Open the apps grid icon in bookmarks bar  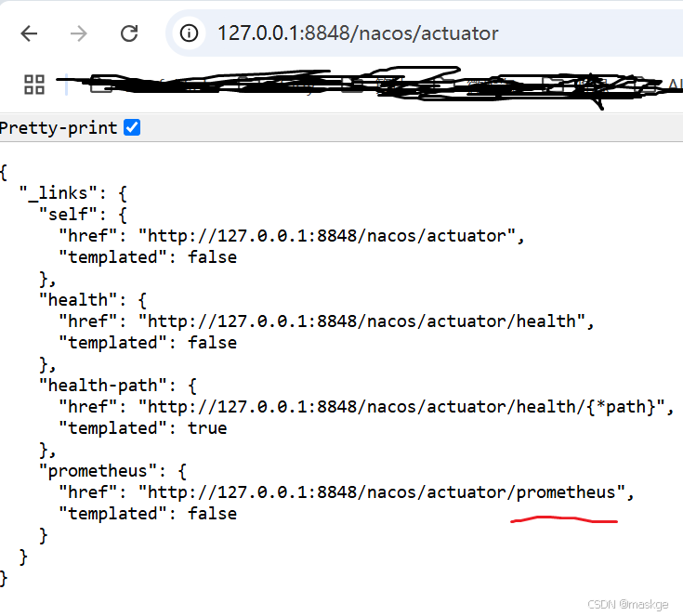tap(34, 85)
